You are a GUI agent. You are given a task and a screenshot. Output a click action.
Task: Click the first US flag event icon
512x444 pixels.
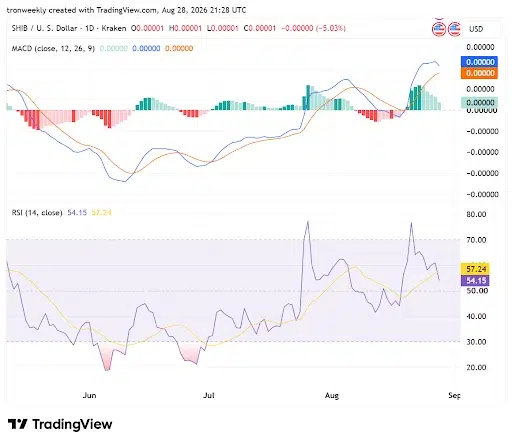tap(439, 29)
